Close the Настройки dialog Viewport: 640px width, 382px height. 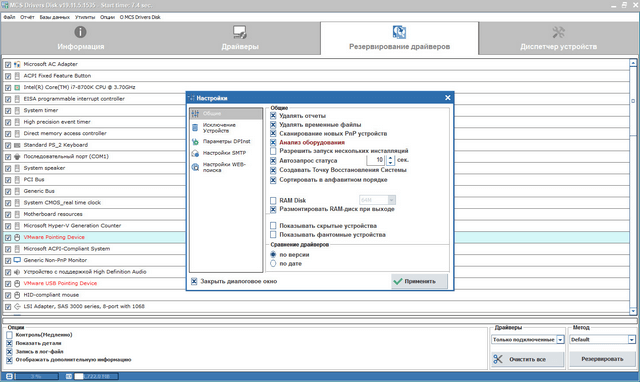448,98
